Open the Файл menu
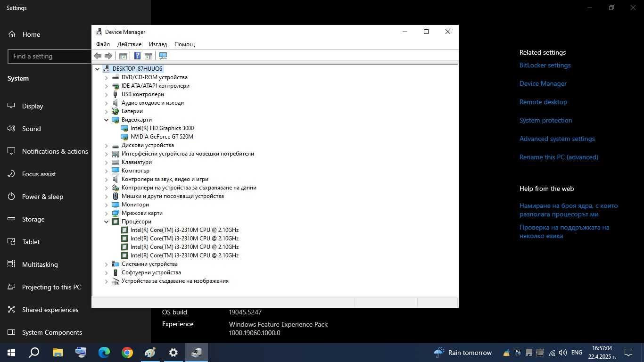 pyautogui.click(x=103, y=44)
